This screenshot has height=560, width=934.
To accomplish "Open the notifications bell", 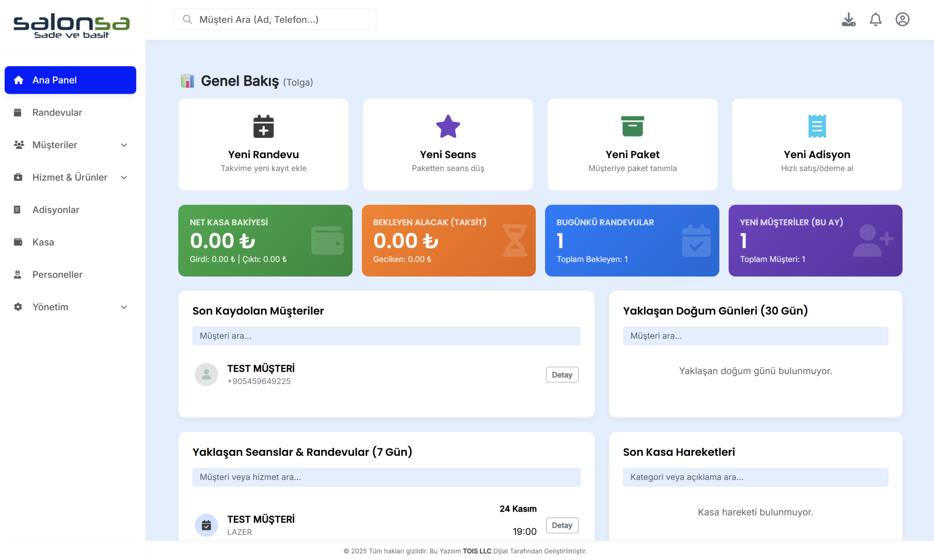I will [x=875, y=19].
